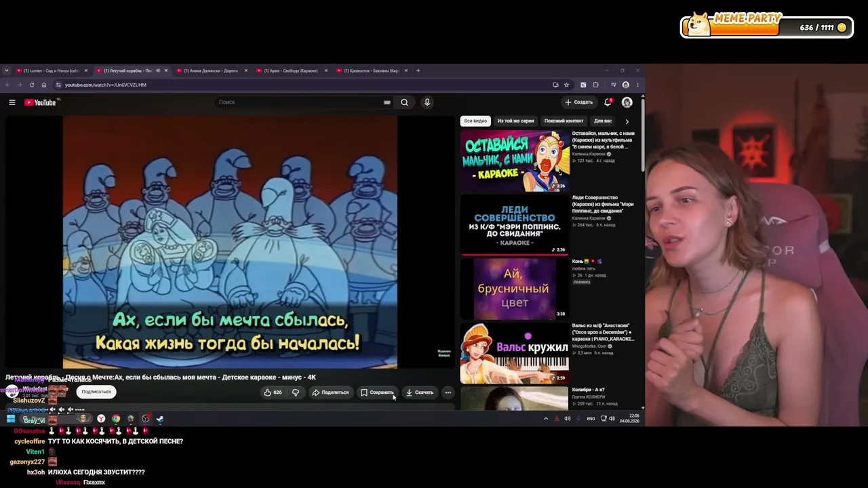The image size is (868, 488).
Task: Like the video with 626 likes
Action: (x=273, y=392)
